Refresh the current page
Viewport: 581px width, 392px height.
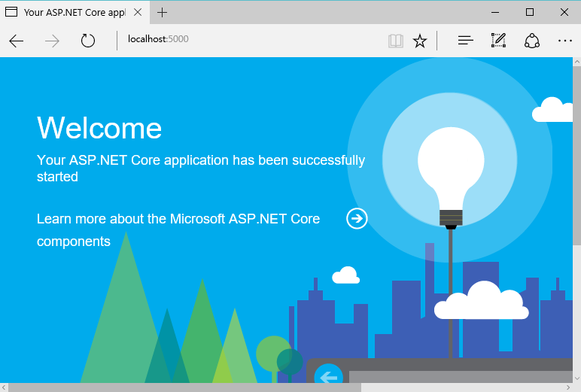[x=88, y=41]
